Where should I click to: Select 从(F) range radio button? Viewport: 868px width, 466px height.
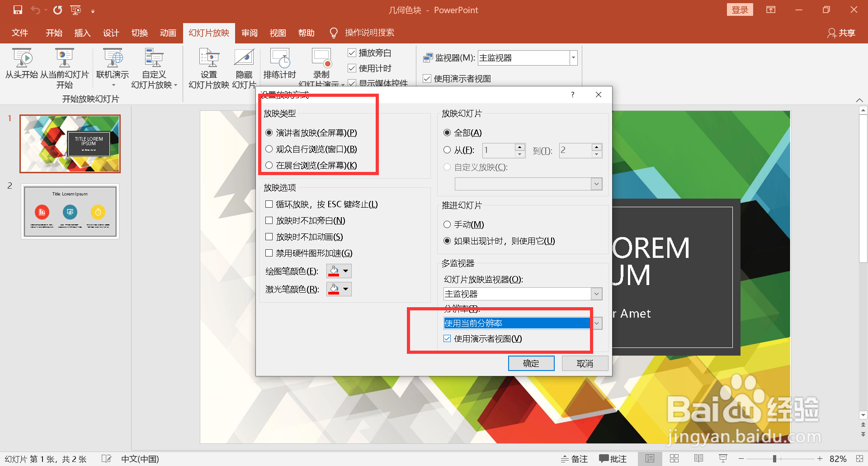pos(447,150)
